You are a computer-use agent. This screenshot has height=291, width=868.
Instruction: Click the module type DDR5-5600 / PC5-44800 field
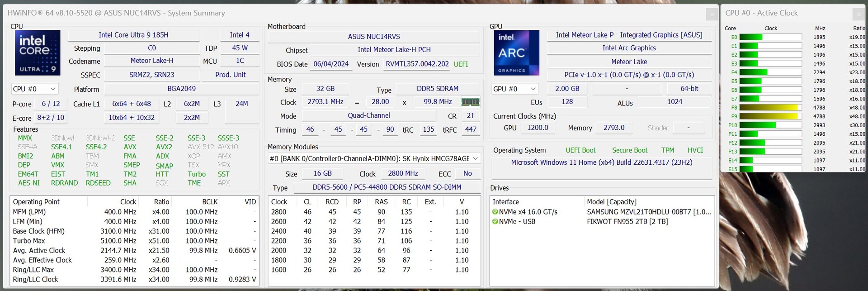click(387, 187)
